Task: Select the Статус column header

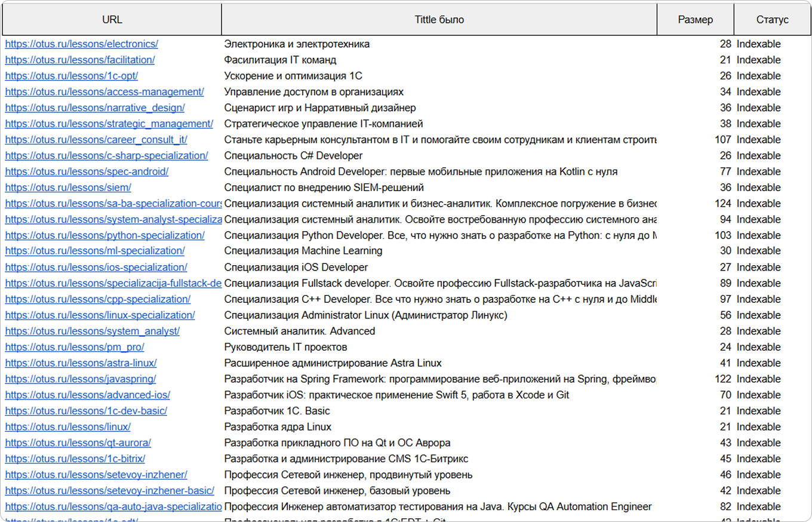Action: click(773, 20)
